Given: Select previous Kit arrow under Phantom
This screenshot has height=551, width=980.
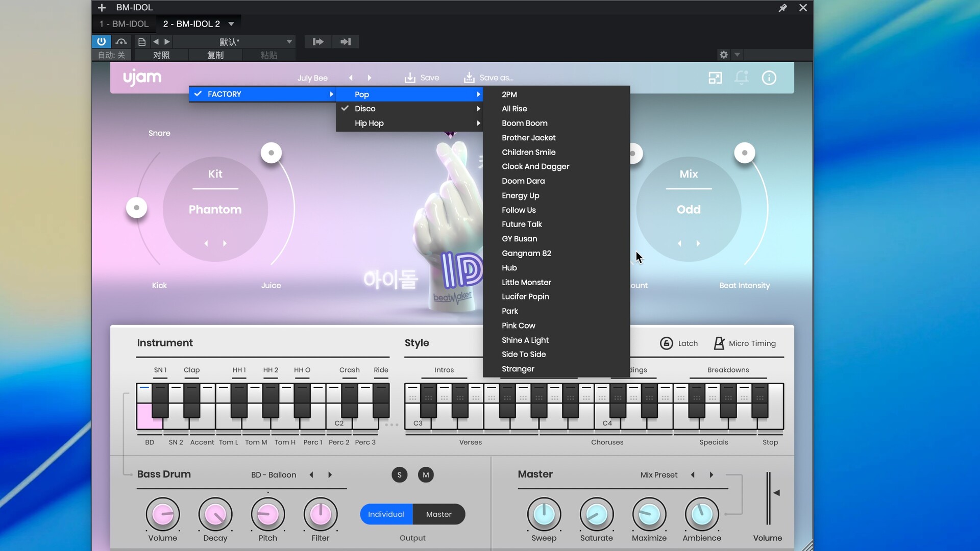Looking at the screenshot, I should pos(206,244).
